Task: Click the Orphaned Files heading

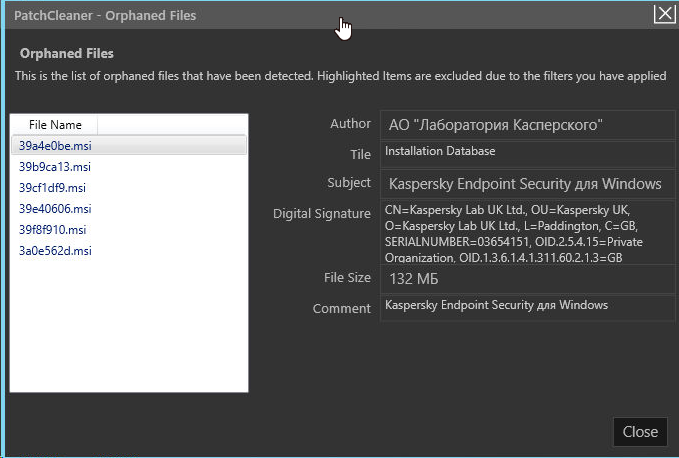Action: (x=67, y=53)
